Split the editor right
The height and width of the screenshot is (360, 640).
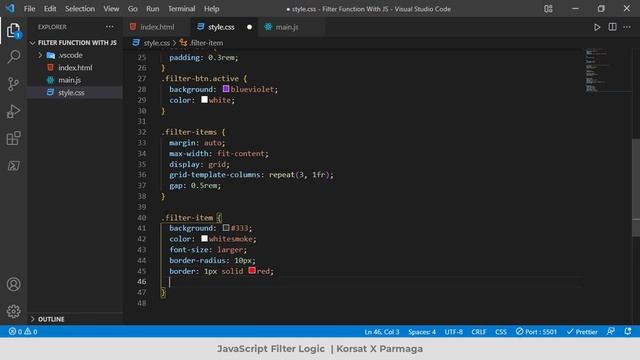[612, 27]
